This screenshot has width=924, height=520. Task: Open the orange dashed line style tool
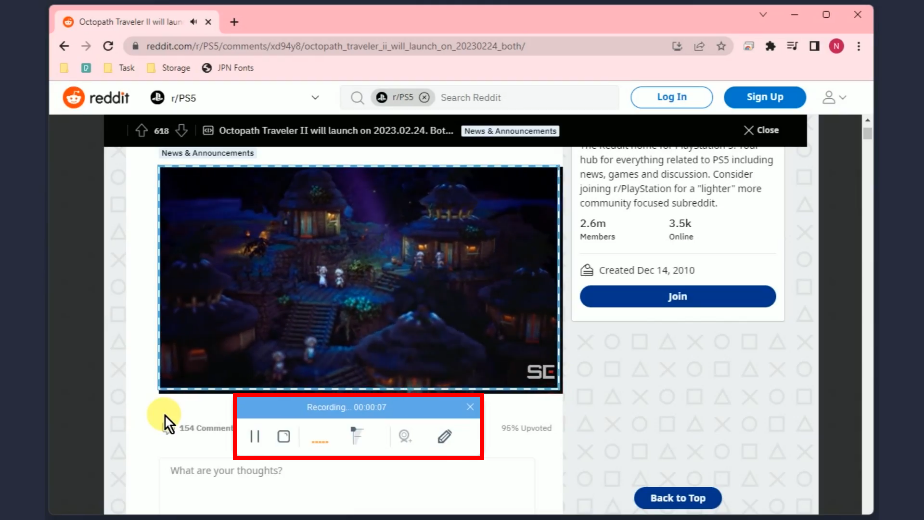[319, 439]
